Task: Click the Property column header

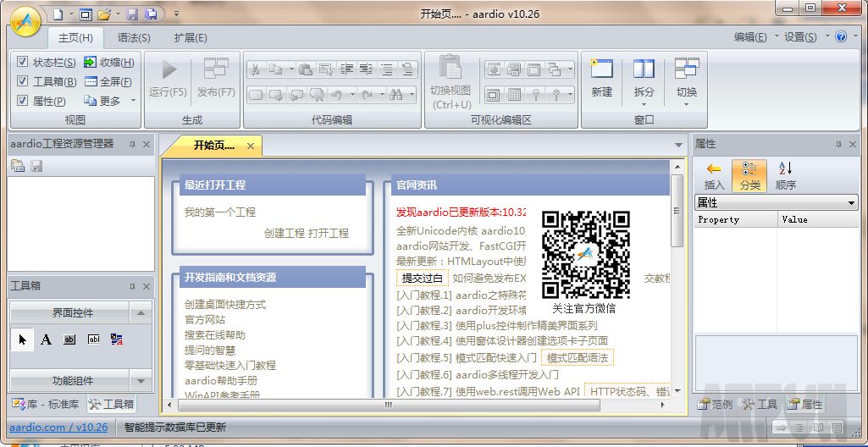Action: 736,219
